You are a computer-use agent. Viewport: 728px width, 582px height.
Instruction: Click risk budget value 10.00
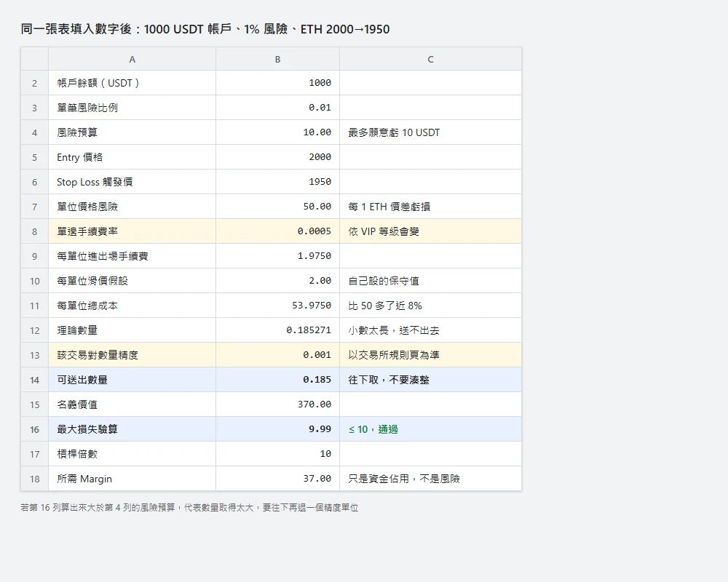click(277, 132)
